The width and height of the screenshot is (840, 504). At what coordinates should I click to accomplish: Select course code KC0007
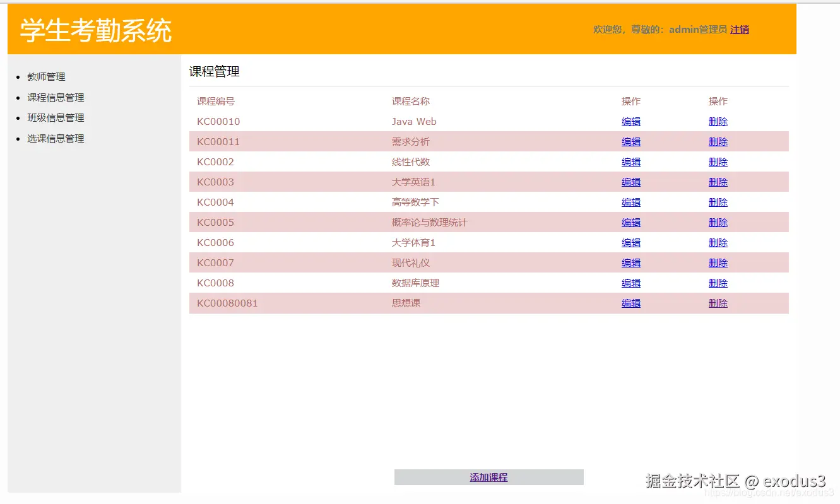[x=215, y=263]
